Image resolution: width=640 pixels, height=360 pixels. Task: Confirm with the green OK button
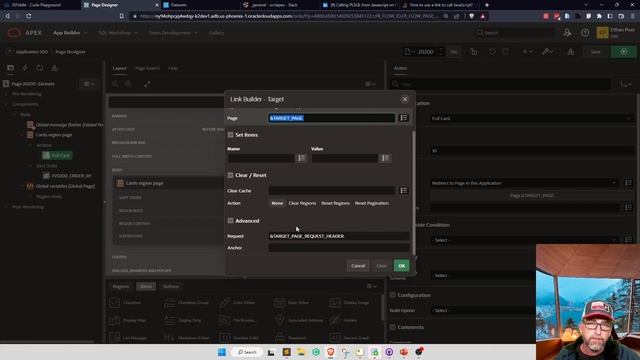coord(402,266)
